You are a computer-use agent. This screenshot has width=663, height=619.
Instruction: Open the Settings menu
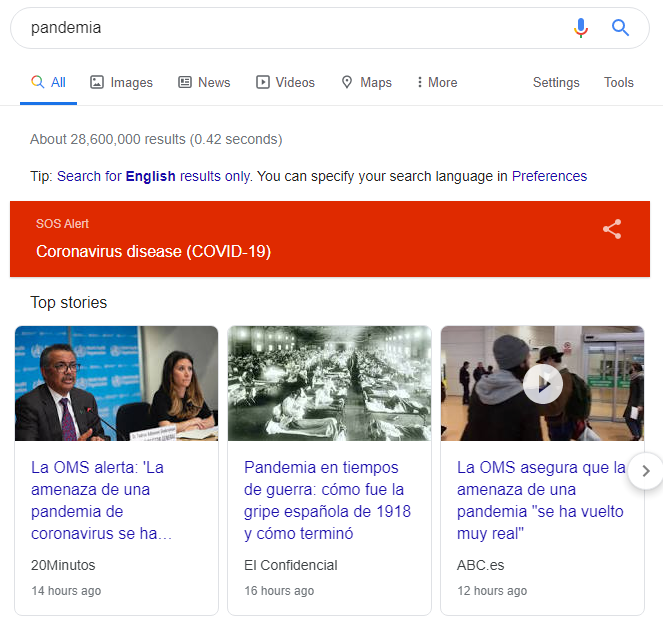[x=556, y=82]
